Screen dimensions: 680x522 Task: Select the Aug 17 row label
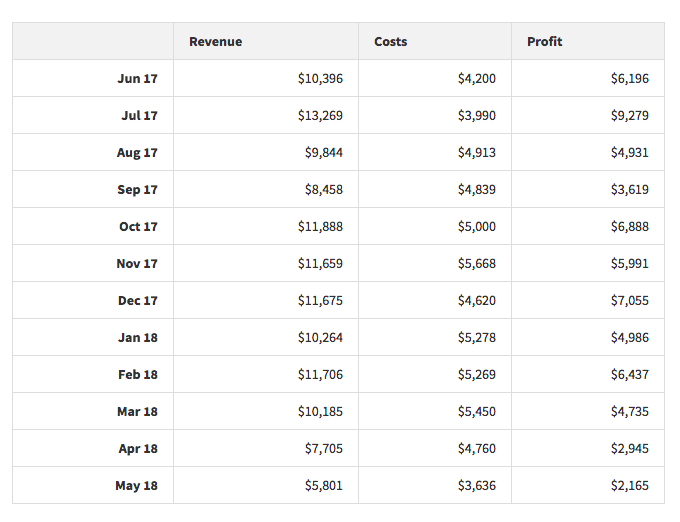[137, 153]
